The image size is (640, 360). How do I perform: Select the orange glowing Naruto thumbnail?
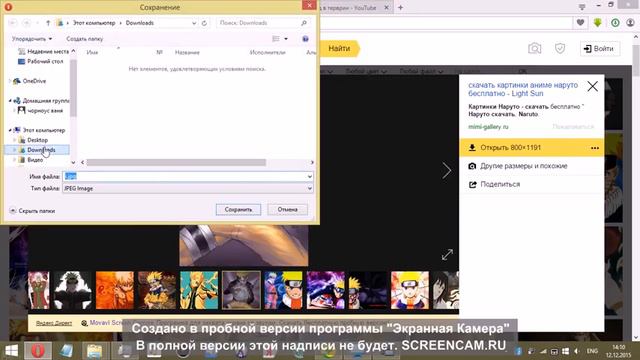[115, 290]
